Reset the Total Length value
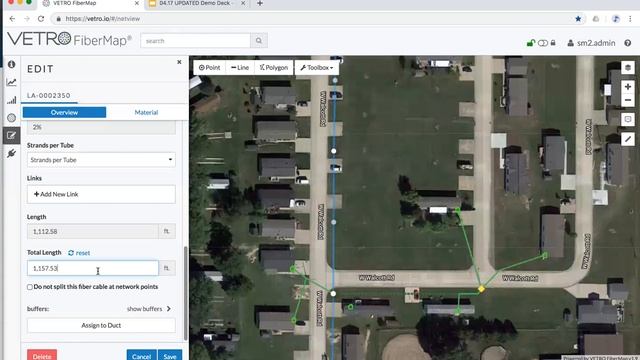 coord(79,253)
